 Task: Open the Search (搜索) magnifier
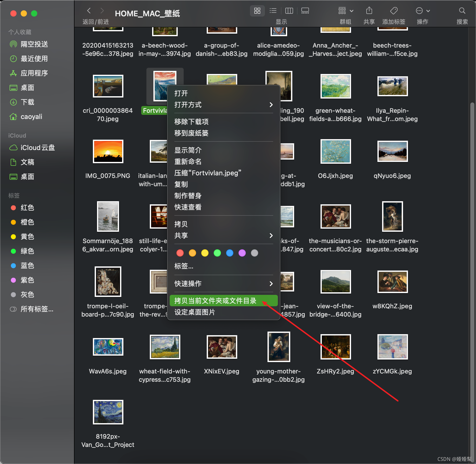462,11
